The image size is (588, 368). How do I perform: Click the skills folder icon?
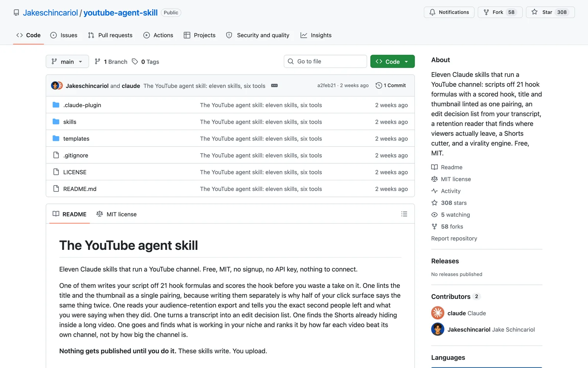(56, 121)
